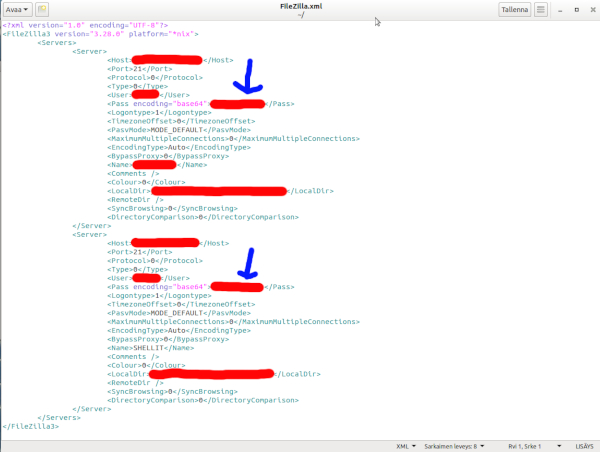Click the first Colour line
This screenshot has width=600, height=452.
pyautogui.click(x=146, y=182)
